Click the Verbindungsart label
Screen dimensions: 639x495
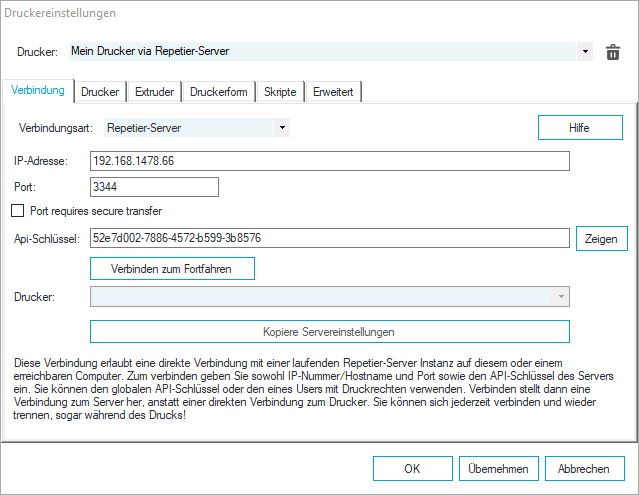[x=56, y=128]
